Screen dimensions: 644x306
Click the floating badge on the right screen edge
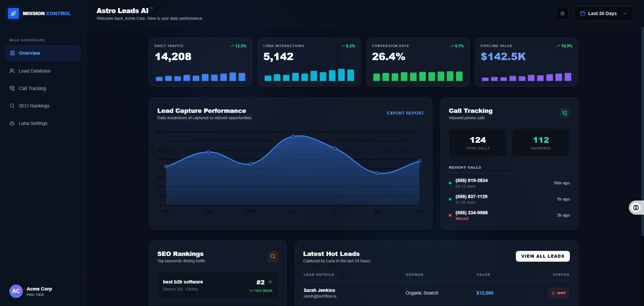tap(636, 208)
